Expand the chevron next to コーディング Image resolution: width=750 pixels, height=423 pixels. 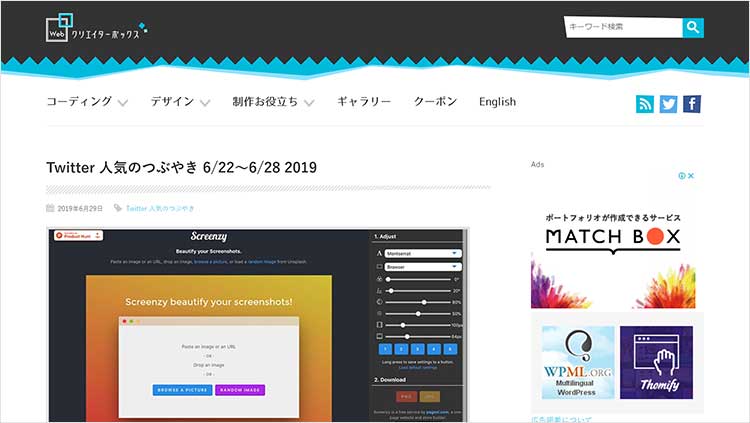123,103
